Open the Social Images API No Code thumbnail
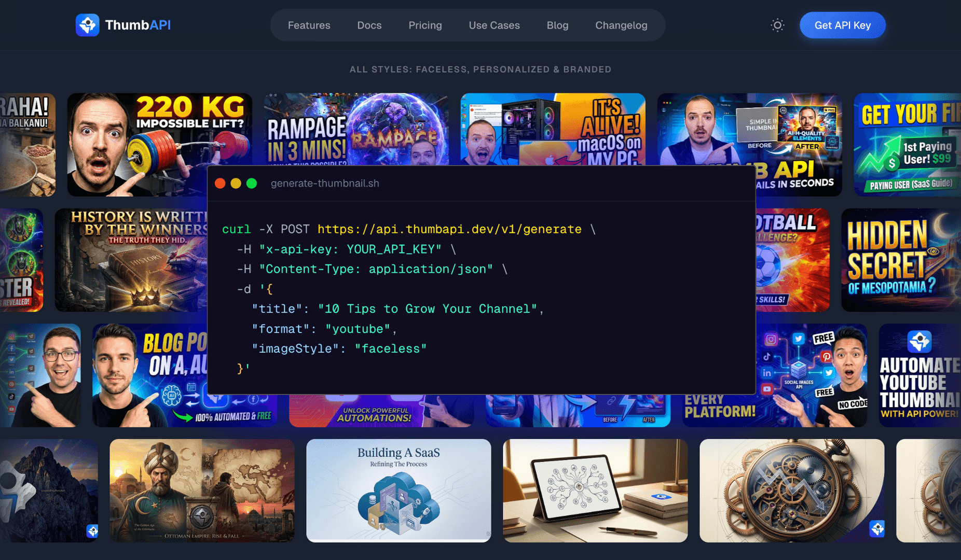 811,375
